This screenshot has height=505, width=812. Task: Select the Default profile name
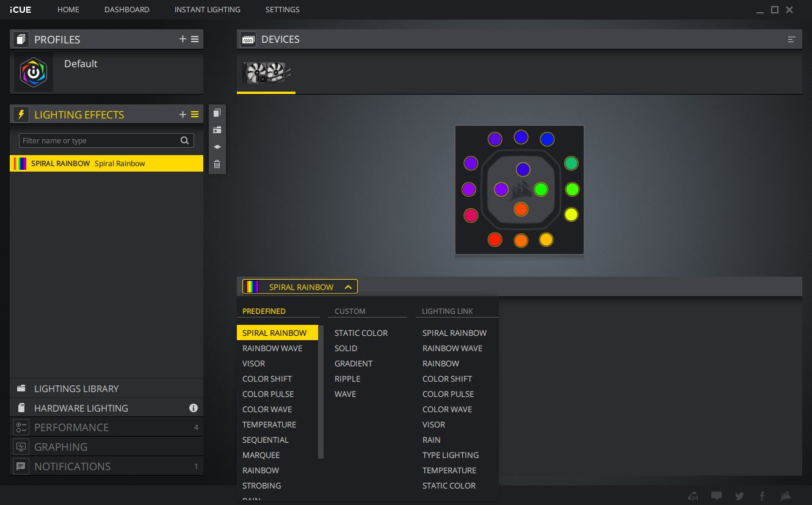click(x=81, y=64)
